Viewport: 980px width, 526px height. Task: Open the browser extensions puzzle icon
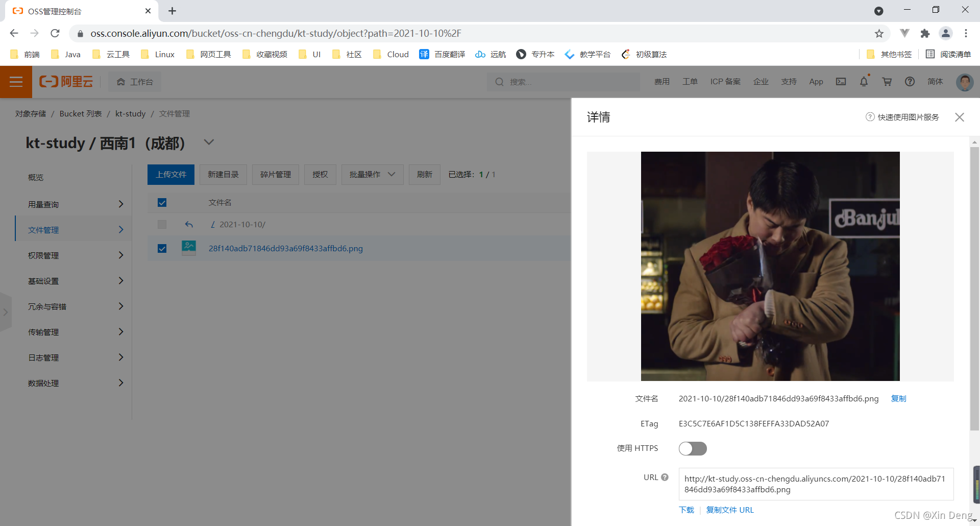(x=925, y=33)
